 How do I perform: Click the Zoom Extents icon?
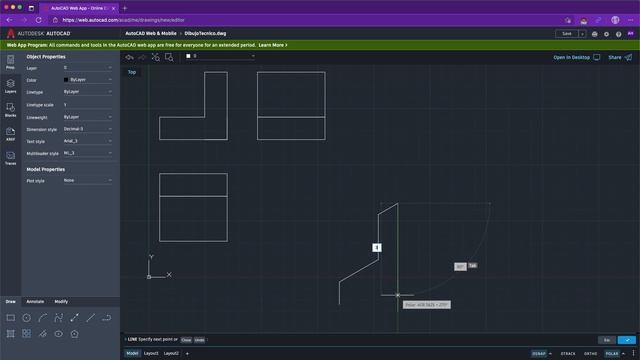pos(156,58)
